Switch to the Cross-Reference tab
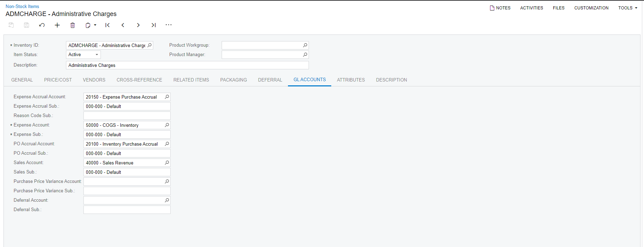644x247 pixels. click(x=139, y=80)
